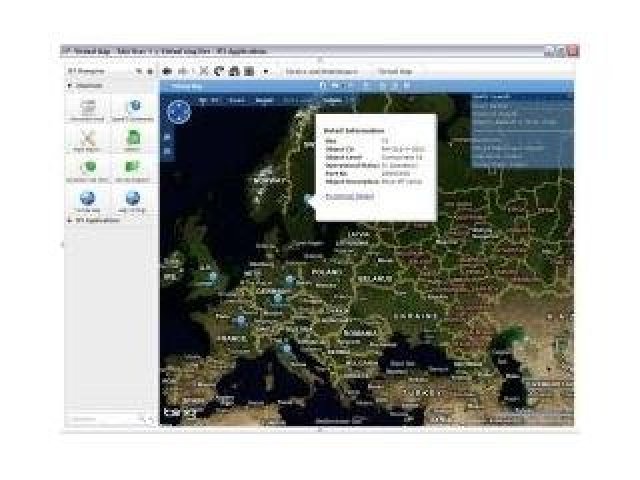Open the IFS Navigator dropdown
This screenshot has height=480, width=640.
click(139, 72)
